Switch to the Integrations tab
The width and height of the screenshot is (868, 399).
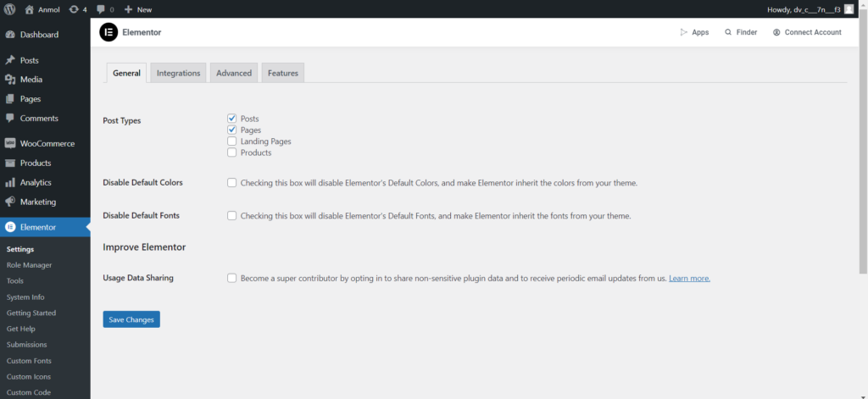(178, 73)
